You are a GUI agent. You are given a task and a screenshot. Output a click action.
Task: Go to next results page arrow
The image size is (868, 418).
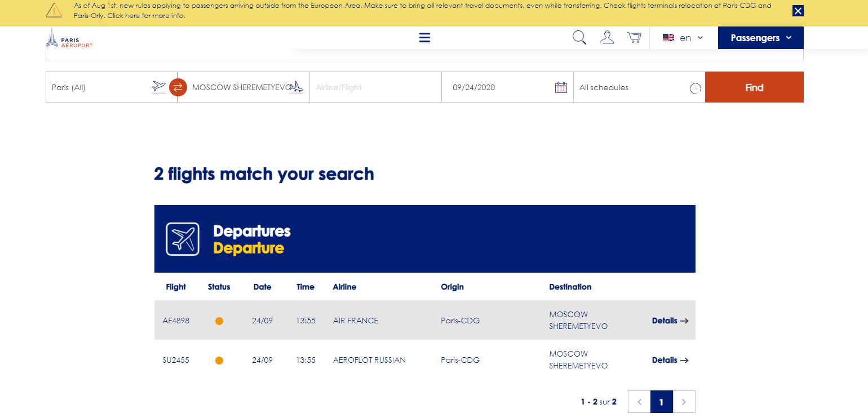coord(684,402)
